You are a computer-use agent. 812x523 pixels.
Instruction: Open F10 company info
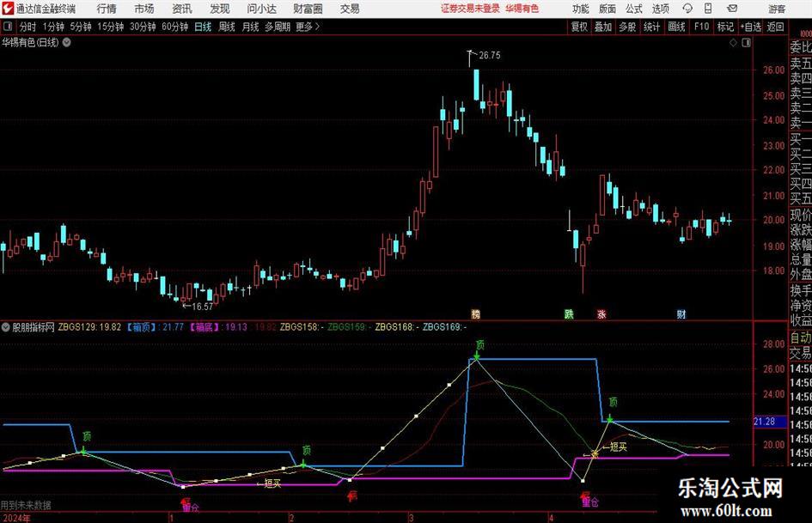coord(701,27)
